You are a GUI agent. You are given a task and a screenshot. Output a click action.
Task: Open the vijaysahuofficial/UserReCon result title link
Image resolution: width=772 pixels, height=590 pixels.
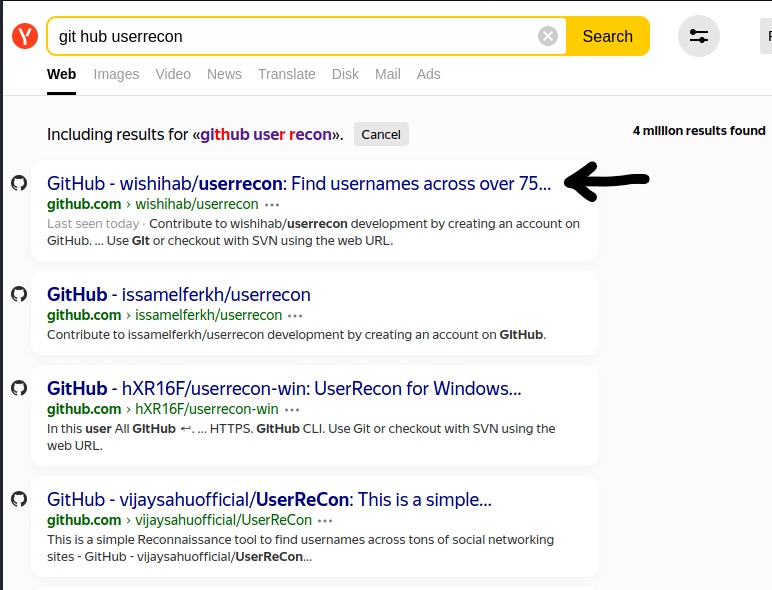269,499
